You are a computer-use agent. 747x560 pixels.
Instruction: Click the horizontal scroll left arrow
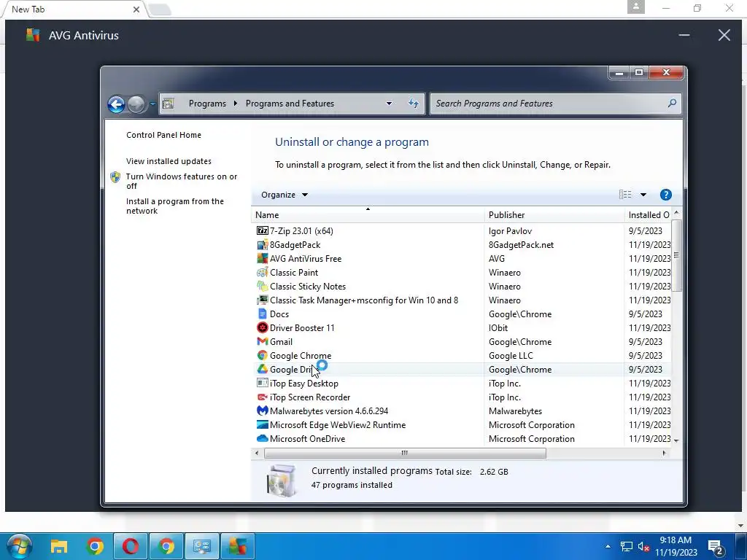click(x=257, y=453)
